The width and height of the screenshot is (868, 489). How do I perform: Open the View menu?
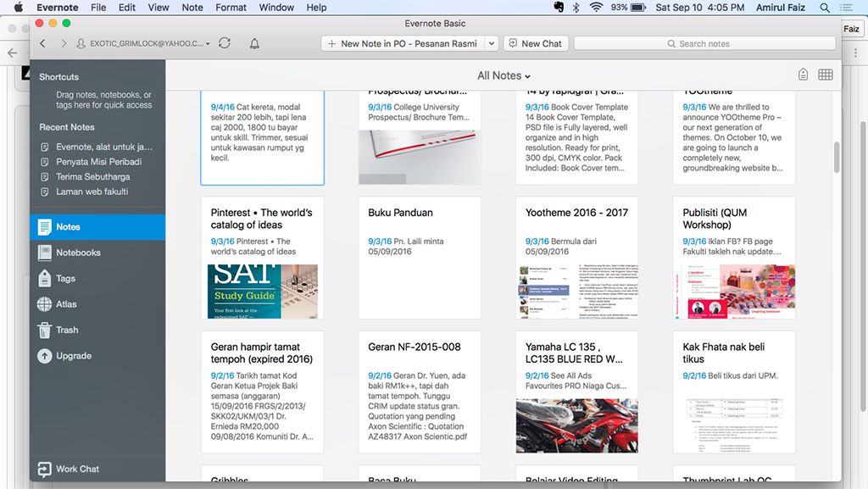pyautogui.click(x=159, y=8)
